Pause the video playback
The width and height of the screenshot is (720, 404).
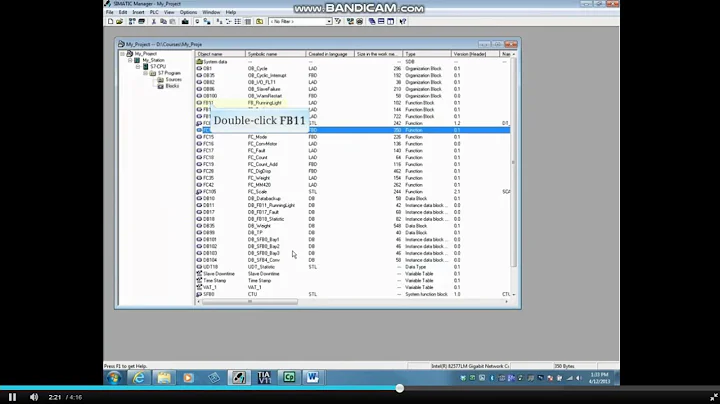pos(12,397)
